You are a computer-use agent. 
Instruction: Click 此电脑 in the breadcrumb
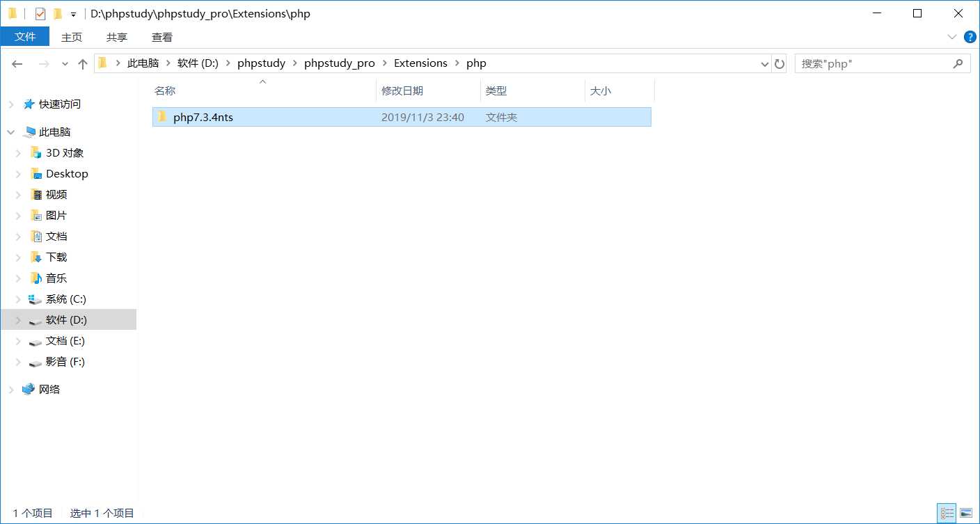coord(143,63)
